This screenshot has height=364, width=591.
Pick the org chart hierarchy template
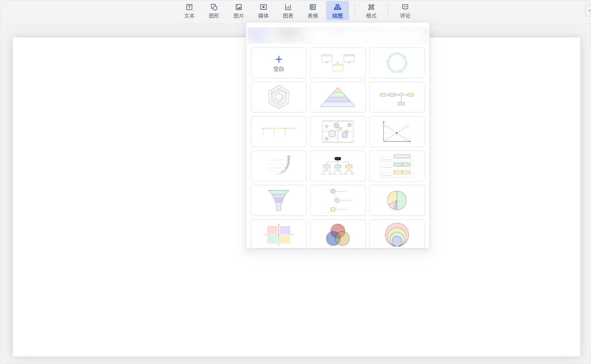(338, 166)
